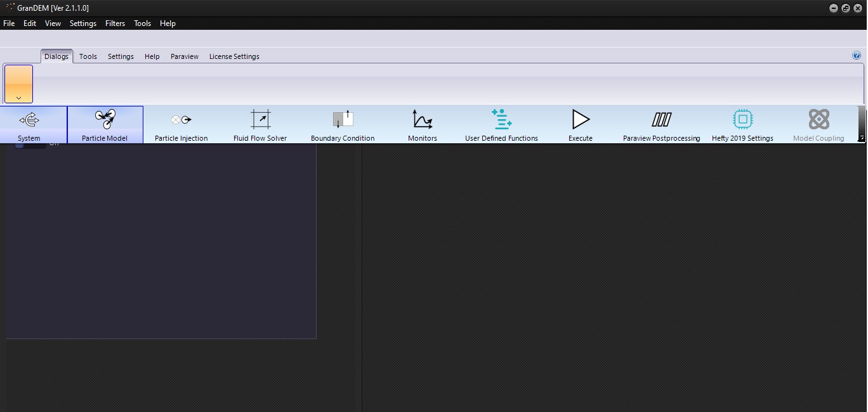The width and height of the screenshot is (868, 412).
Task: Open the Edit menu
Action: (x=30, y=23)
